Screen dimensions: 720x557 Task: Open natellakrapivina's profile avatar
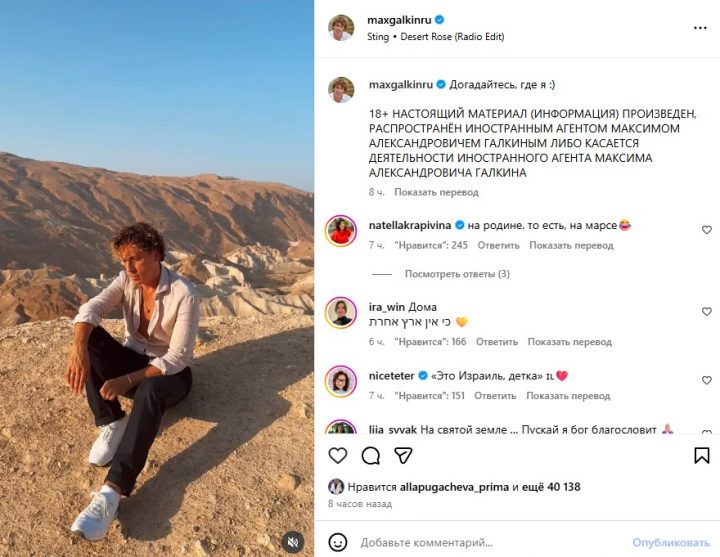tap(341, 230)
